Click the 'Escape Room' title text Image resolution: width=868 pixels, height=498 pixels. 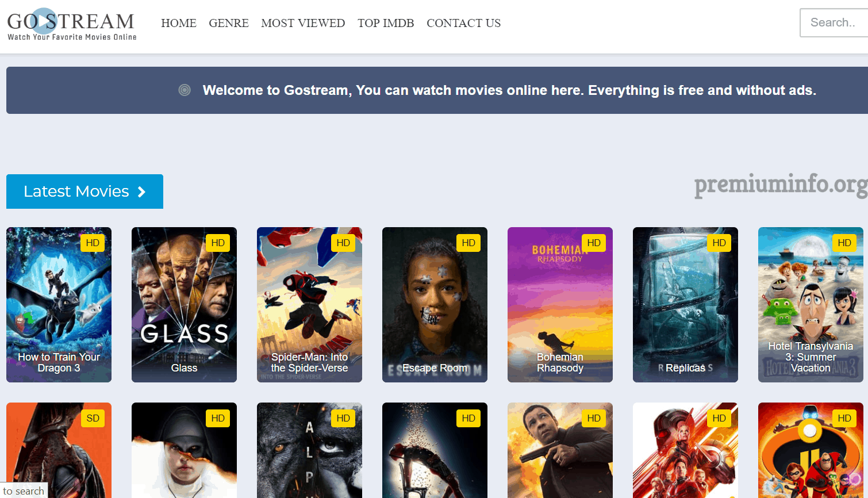click(435, 368)
